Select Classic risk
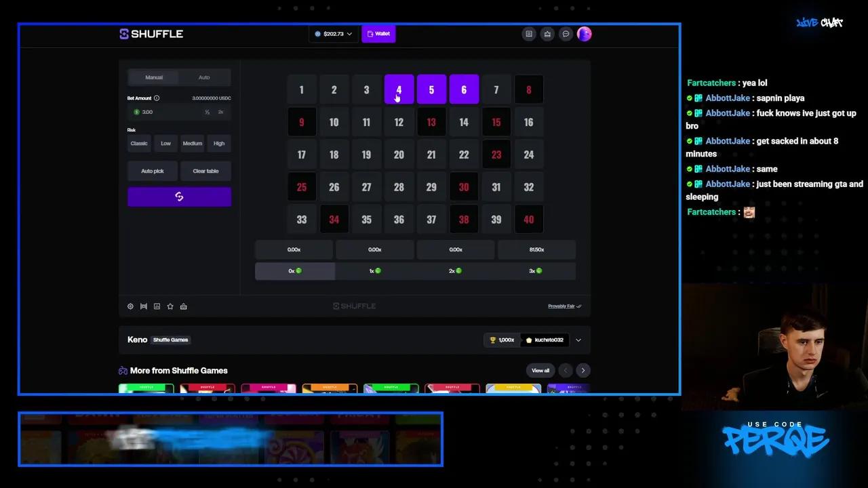Viewport: 868px width, 488px height. 138,143
